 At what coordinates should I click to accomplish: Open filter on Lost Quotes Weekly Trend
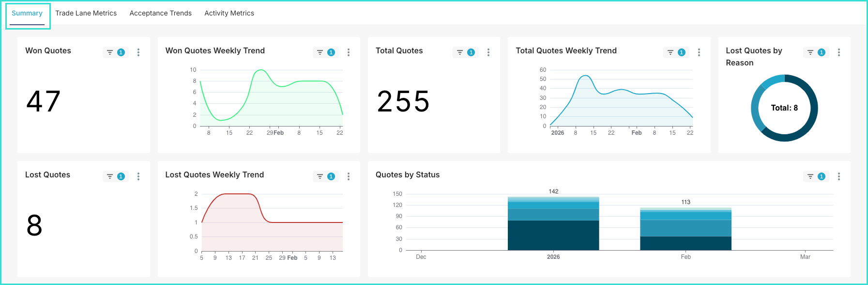(320, 176)
